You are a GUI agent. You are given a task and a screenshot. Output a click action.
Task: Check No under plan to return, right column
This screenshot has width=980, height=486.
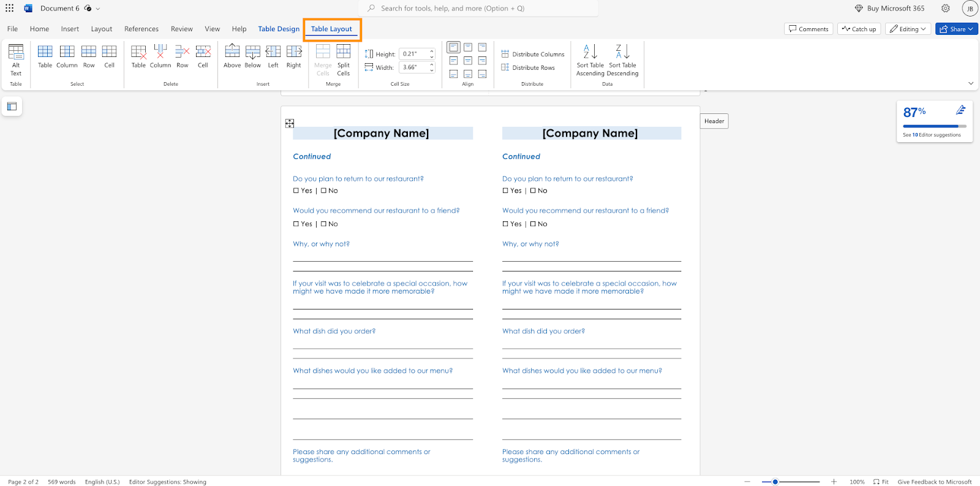tap(533, 191)
